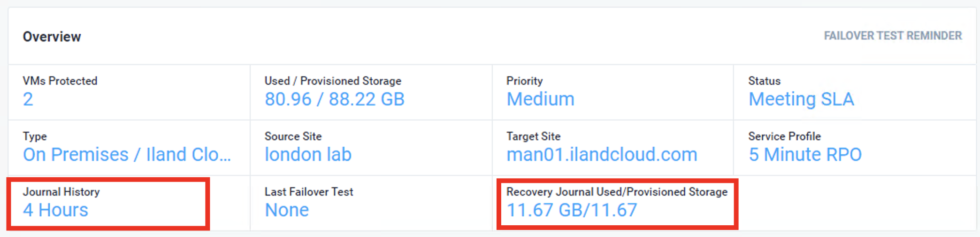Click the Recovery Journal Used/Provisioned Storage label
980x237 pixels.
click(616, 192)
